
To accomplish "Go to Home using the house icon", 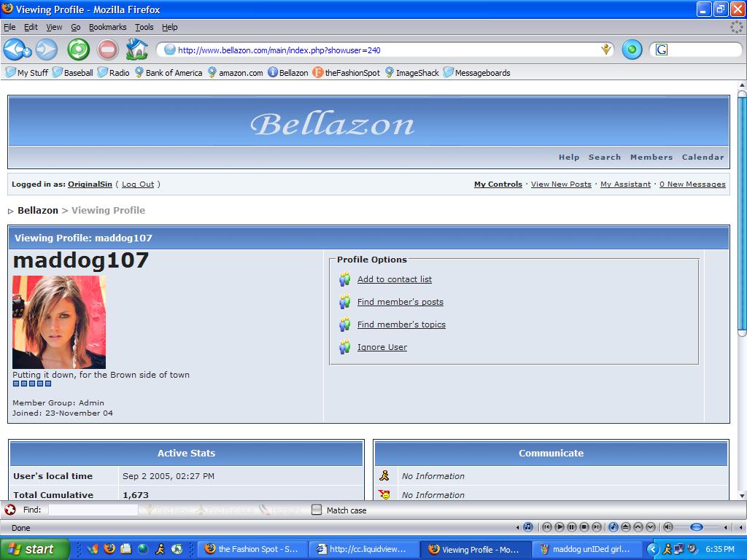I will tap(136, 50).
